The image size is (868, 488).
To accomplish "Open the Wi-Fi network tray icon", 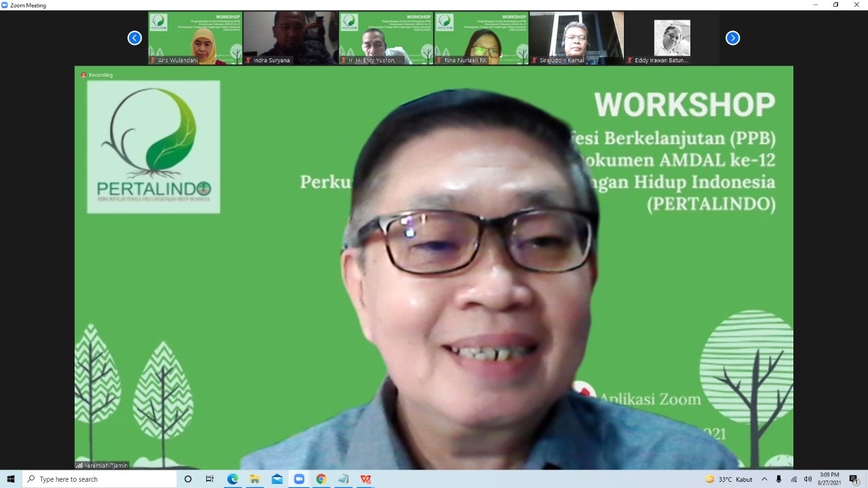I will click(793, 479).
